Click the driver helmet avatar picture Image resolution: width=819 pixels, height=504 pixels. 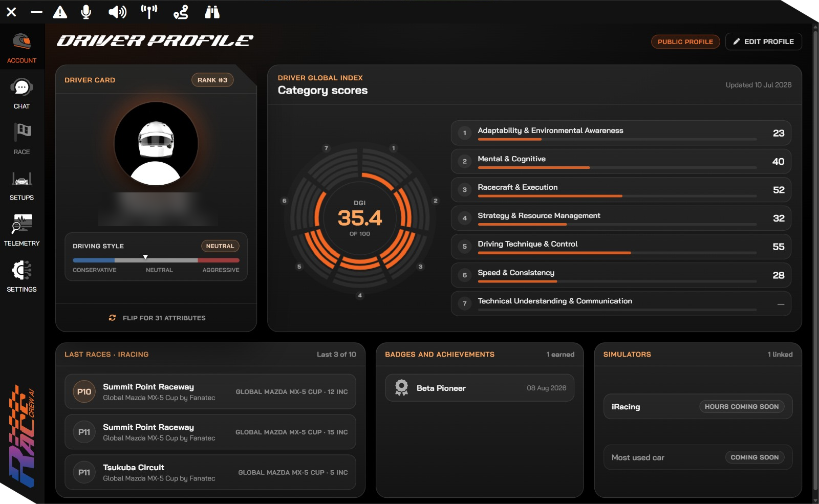156,144
